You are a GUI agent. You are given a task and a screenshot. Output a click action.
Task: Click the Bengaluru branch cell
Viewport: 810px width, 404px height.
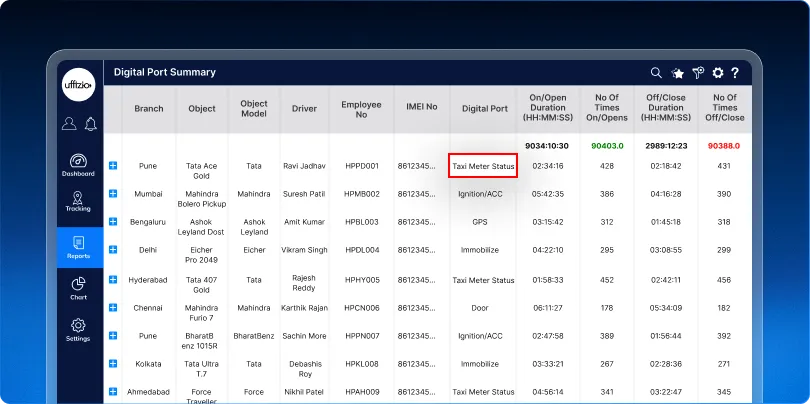(148, 222)
